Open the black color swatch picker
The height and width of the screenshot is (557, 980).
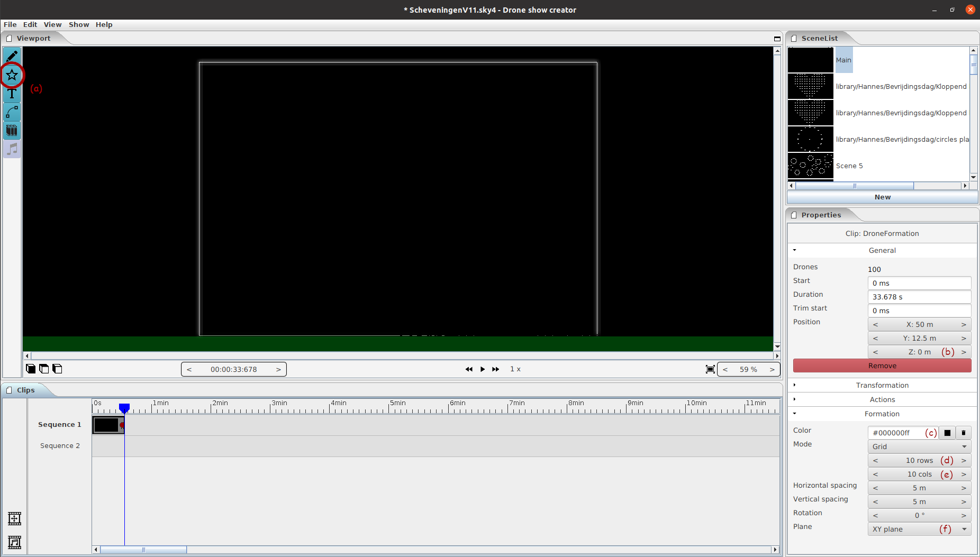(x=947, y=433)
